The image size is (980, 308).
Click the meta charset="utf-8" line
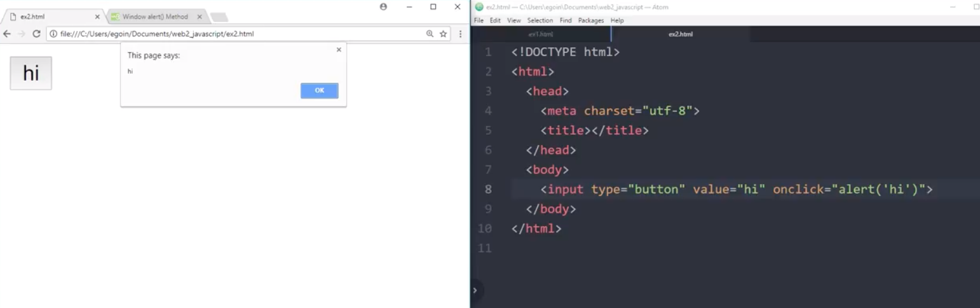(x=620, y=111)
